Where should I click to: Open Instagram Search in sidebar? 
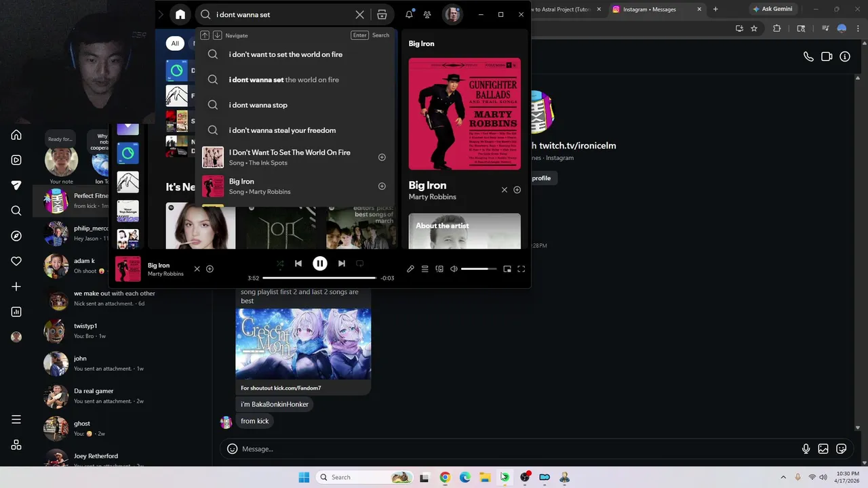pyautogui.click(x=16, y=211)
